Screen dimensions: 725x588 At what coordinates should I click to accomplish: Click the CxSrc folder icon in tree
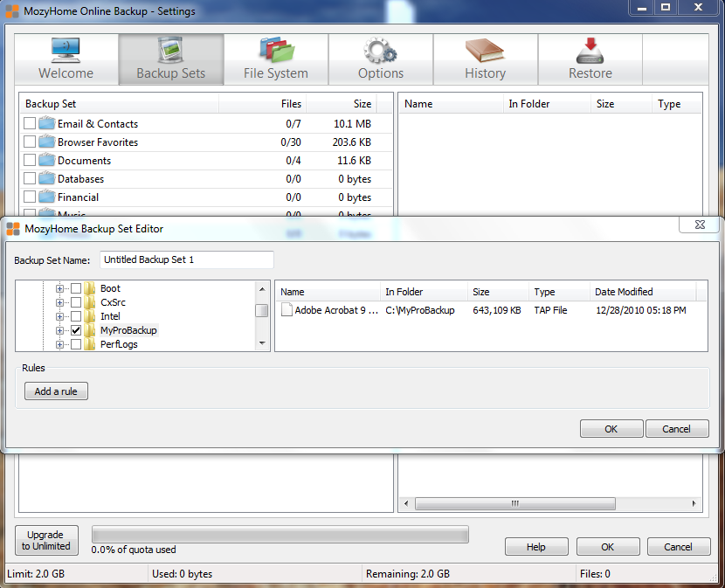coord(90,302)
